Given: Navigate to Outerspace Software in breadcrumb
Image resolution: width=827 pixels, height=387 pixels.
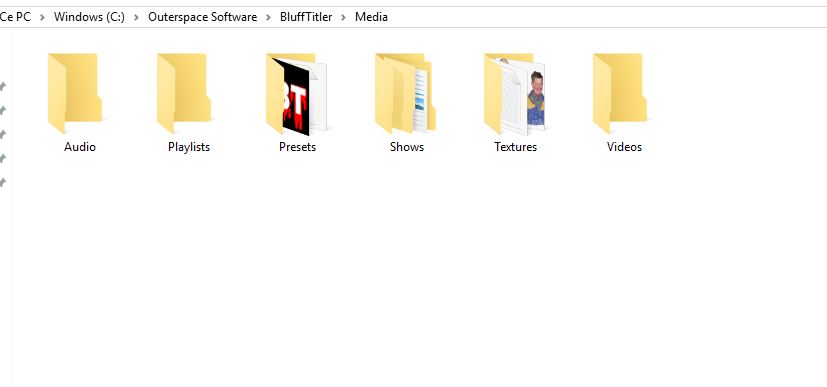Looking at the screenshot, I should tap(203, 17).
